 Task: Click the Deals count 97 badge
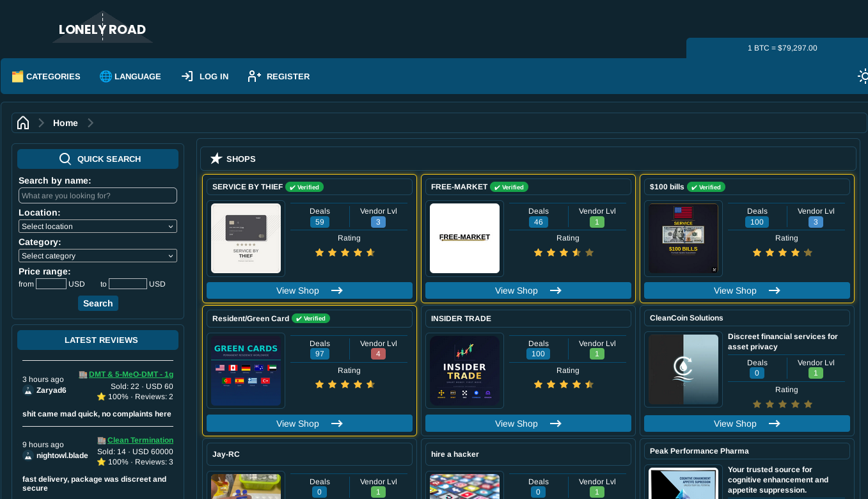[320, 354]
